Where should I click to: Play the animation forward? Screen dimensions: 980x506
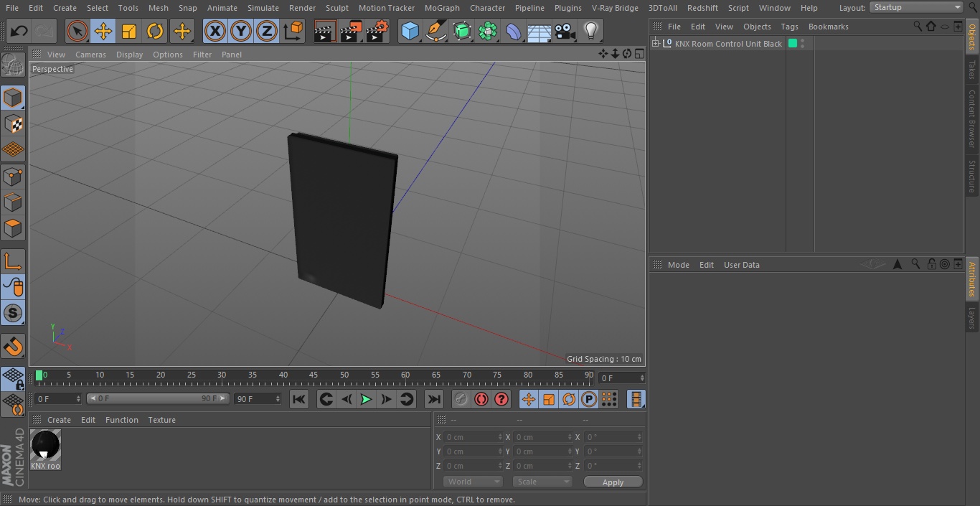click(x=366, y=399)
